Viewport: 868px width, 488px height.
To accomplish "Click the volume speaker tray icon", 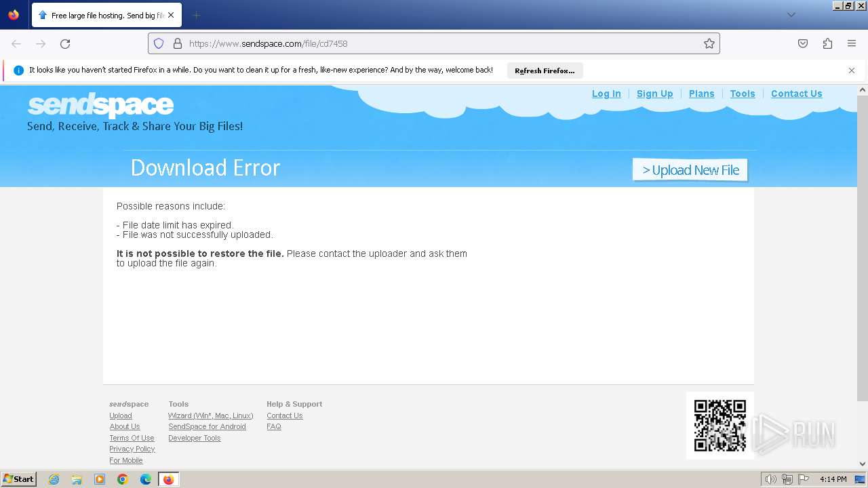I will pyautogui.click(x=770, y=479).
